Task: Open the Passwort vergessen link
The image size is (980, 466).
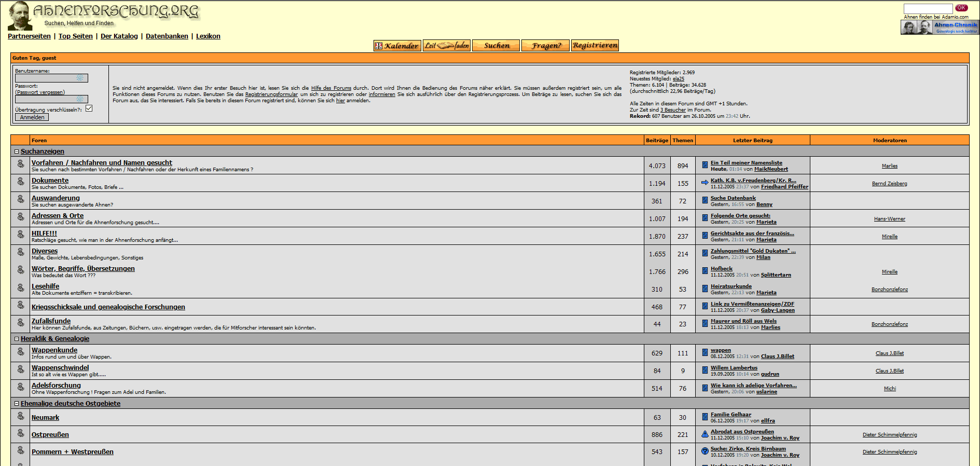Action: click(40, 92)
